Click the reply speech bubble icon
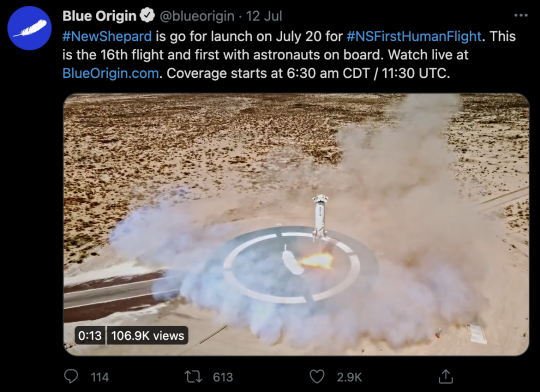The height and width of the screenshot is (392, 540). (x=71, y=376)
